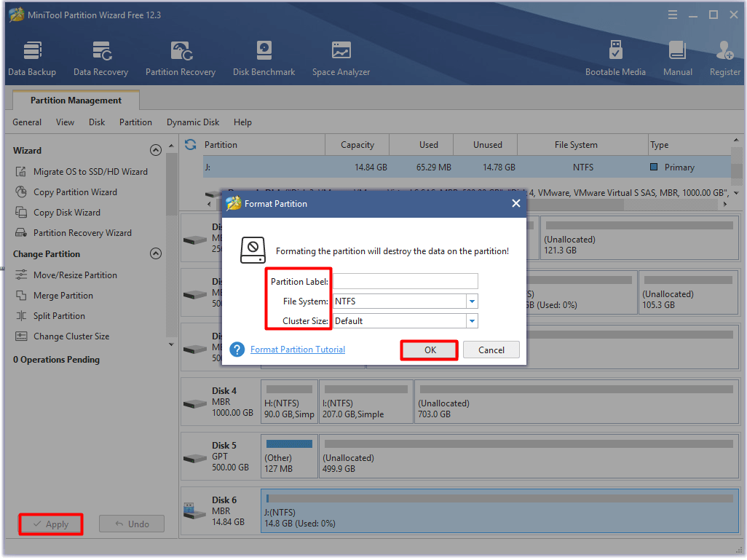Open the Space Analyzer tool

pos(341,59)
